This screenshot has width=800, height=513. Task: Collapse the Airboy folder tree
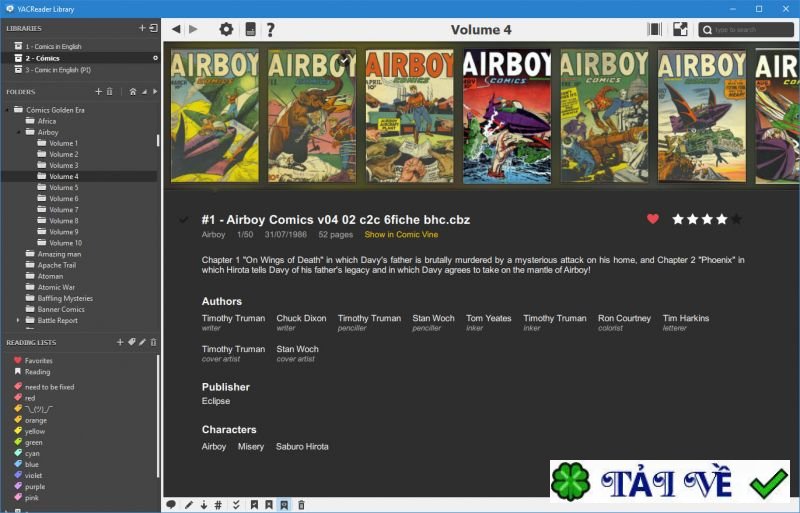click(18, 132)
